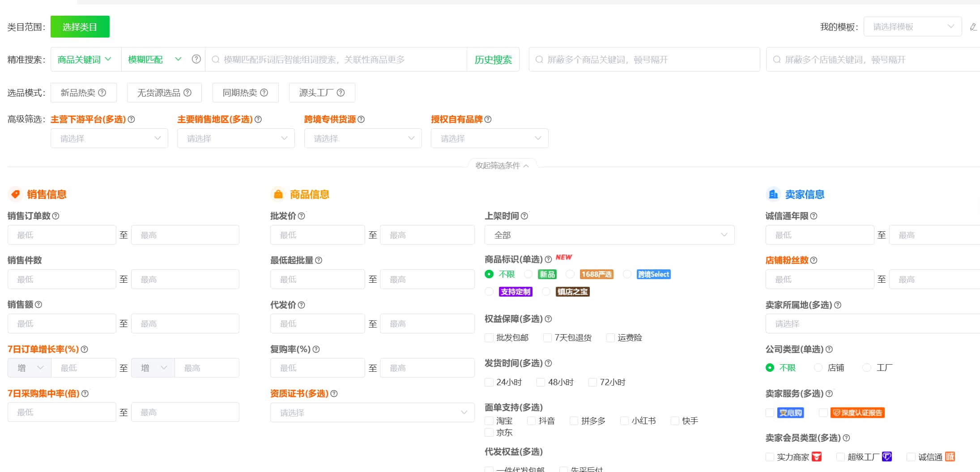Select the 1688严选 radio option
The image size is (980, 472).
click(570, 274)
